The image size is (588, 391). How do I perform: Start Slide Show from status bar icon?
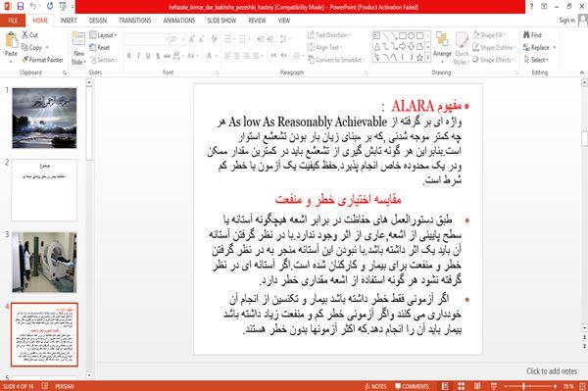(494, 386)
